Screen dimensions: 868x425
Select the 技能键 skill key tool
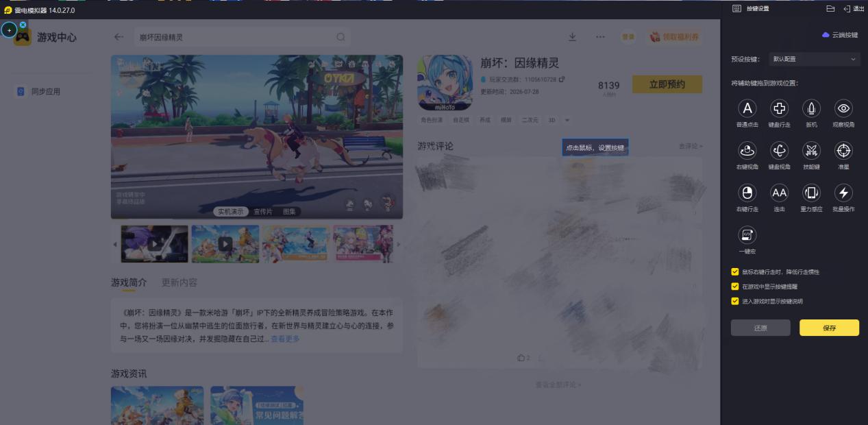tap(811, 150)
